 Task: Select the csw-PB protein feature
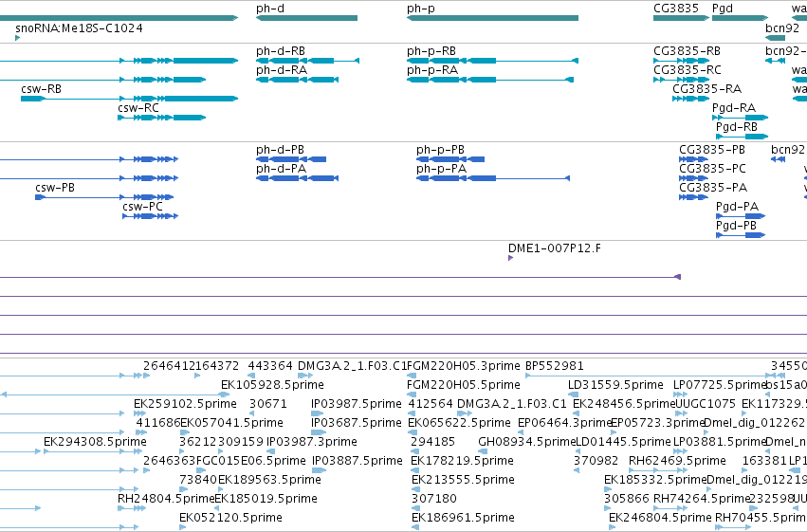click(x=104, y=197)
